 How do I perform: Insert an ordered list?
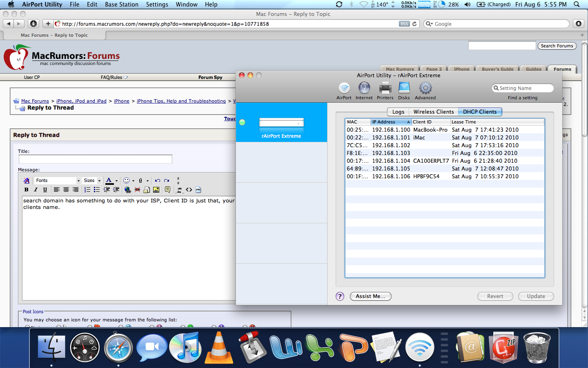tap(87, 190)
